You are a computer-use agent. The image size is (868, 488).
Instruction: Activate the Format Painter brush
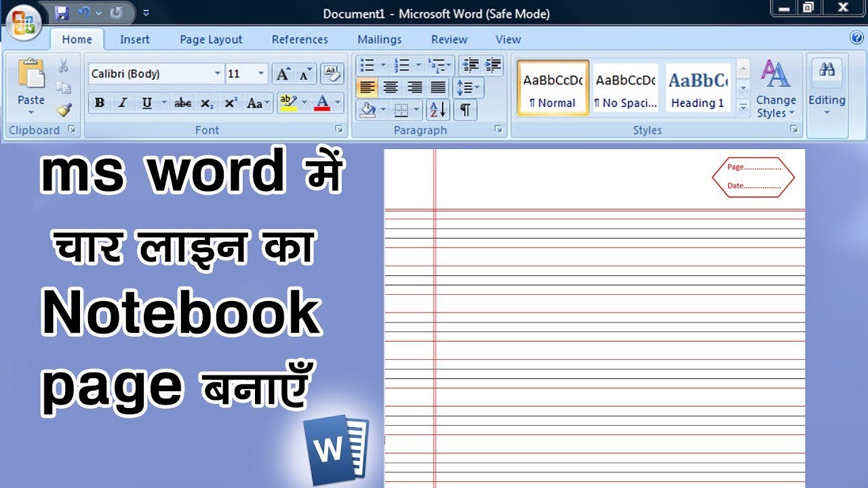pyautogui.click(x=63, y=109)
